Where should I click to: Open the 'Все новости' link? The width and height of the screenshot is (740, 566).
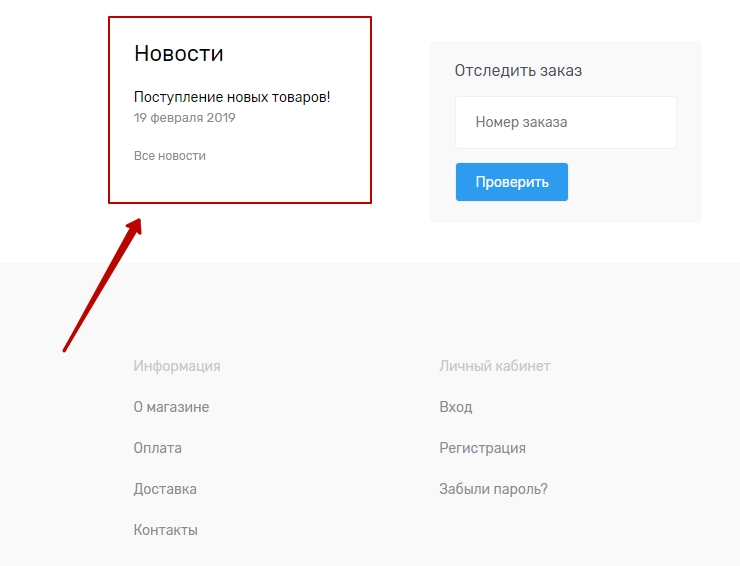click(169, 156)
